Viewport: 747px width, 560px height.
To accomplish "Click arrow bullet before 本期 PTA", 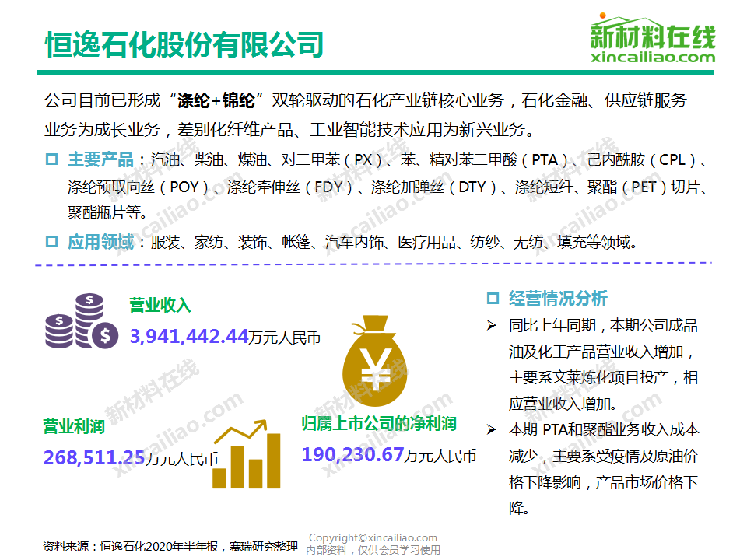I will (491, 430).
